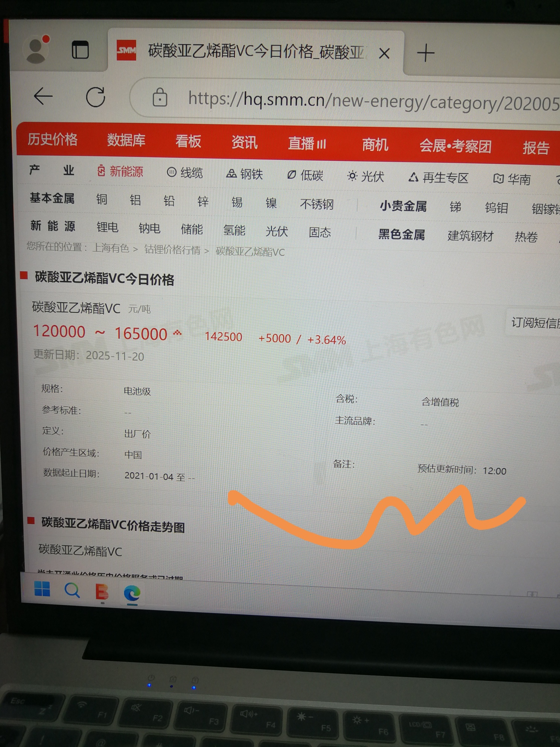The width and height of the screenshot is (560, 747).
Task: Open a new tab with plus button
Action: 426,53
